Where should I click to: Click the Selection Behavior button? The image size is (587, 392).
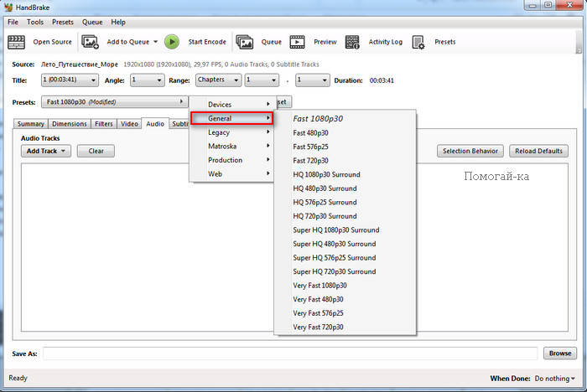click(470, 151)
